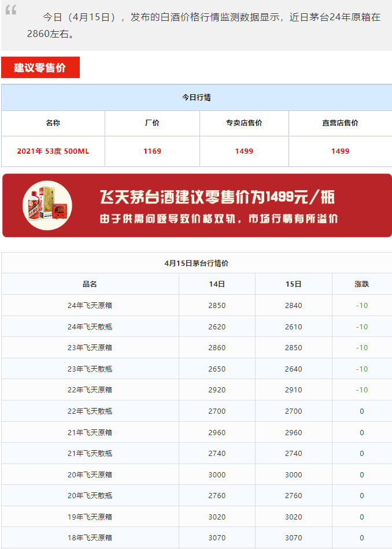Click 2610 in the 24年飞天散瓶 row
Screen dimensions: 392x549
pos(294,327)
